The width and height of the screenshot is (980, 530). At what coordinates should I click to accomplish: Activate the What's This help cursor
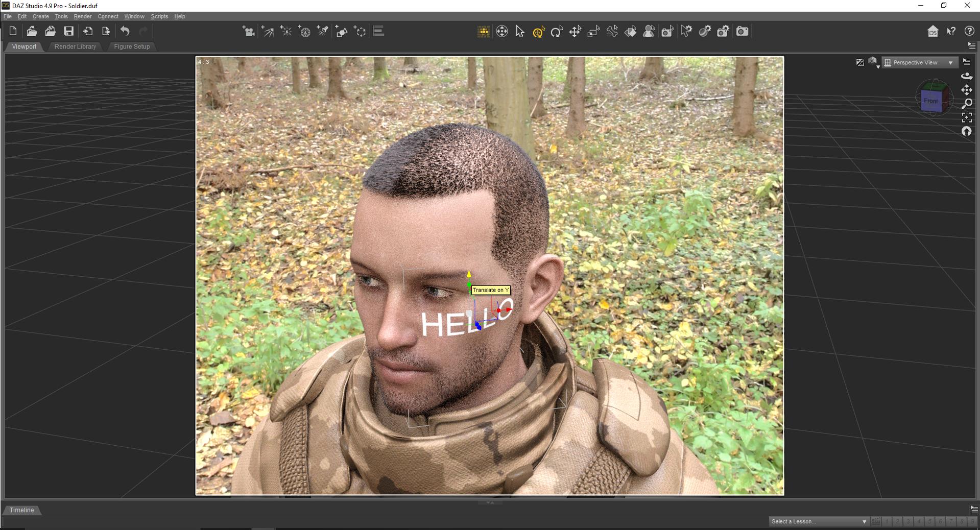click(x=951, y=32)
